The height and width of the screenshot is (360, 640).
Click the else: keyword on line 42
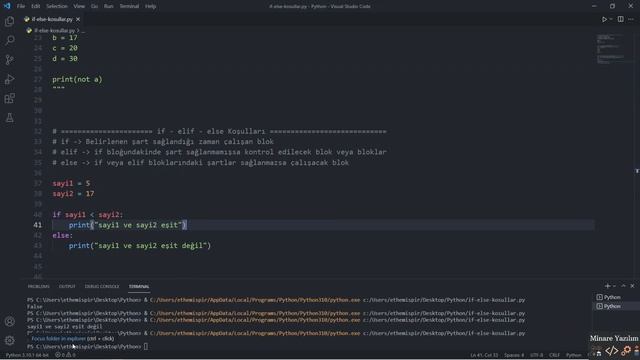pos(62,236)
